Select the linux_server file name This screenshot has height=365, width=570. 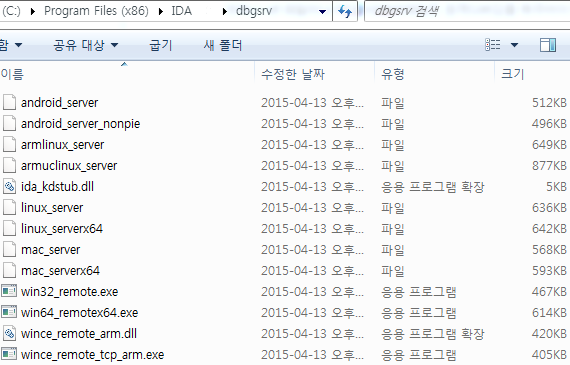[52, 208]
